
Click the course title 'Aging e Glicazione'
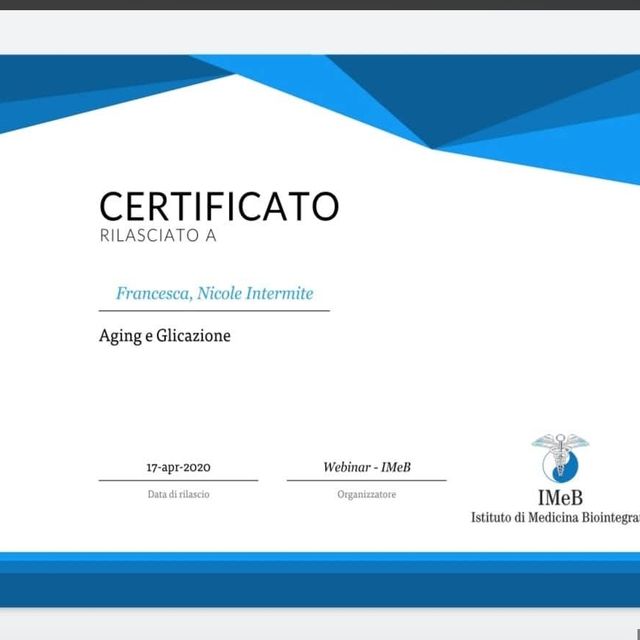point(165,336)
